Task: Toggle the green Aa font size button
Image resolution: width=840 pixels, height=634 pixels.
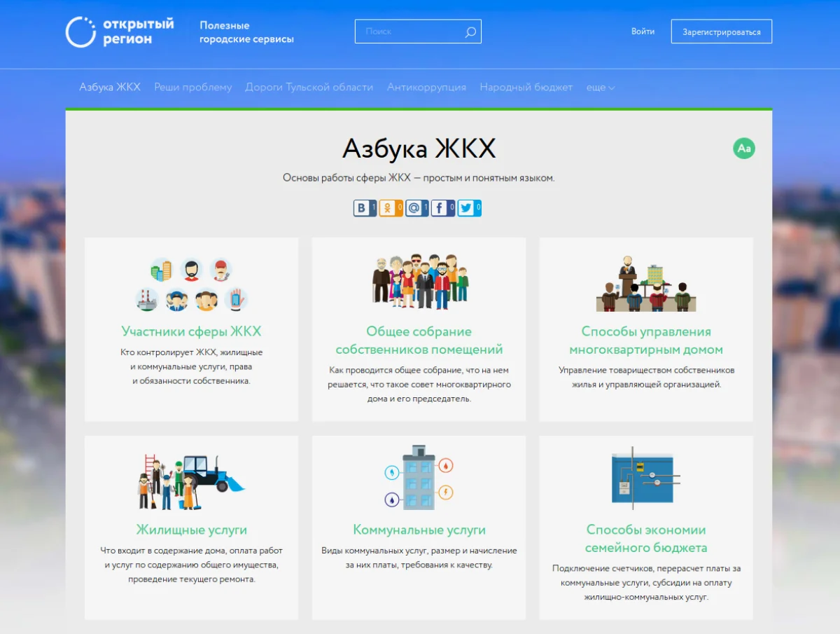Action: click(743, 149)
